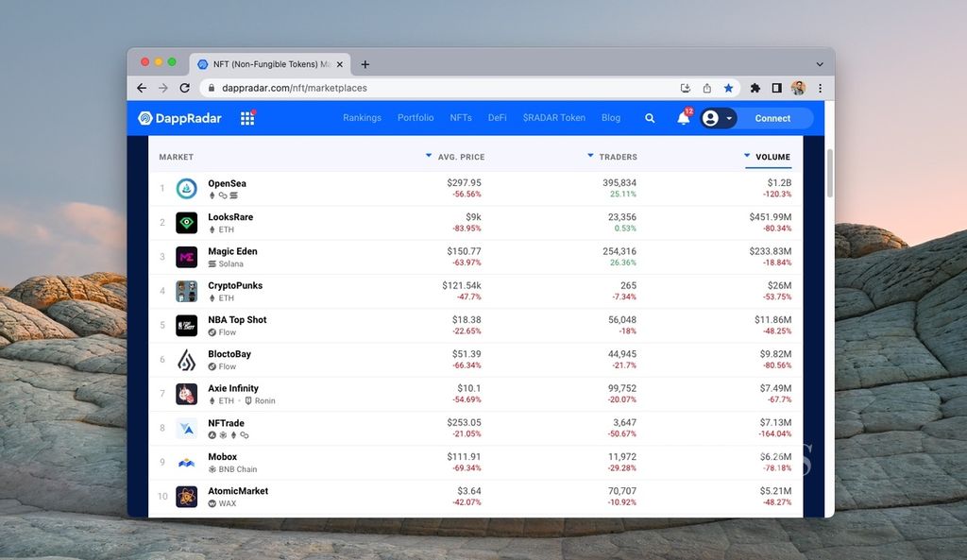Open the NBA Top Shot link
967x560 pixels.
click(237, 319)
